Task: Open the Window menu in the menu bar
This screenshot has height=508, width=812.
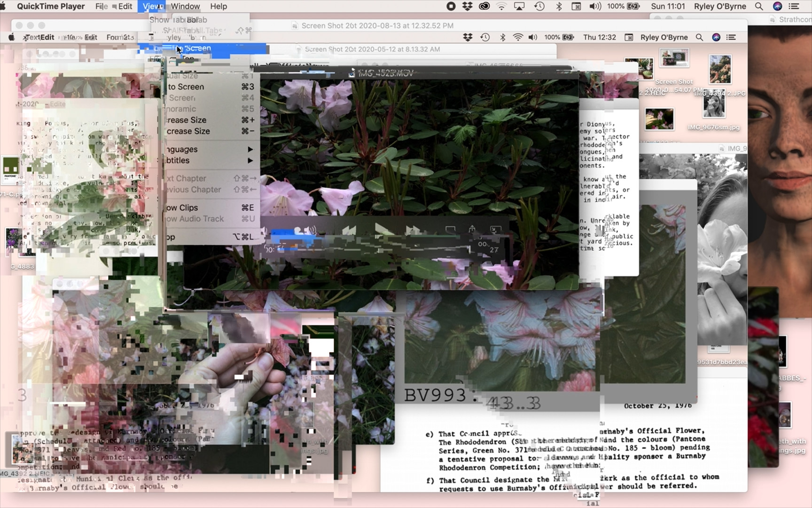Action: pyautogui.click(x=185, y=6)
